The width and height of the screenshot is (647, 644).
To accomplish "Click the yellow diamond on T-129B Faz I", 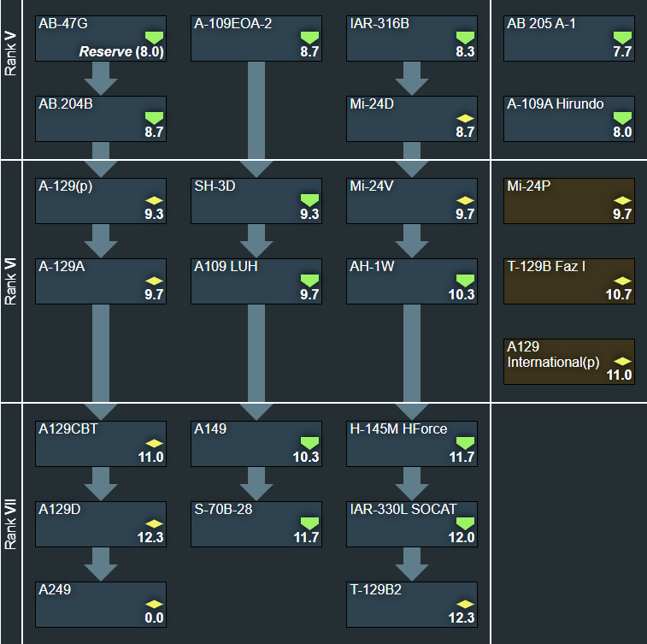I will (621, 281).
